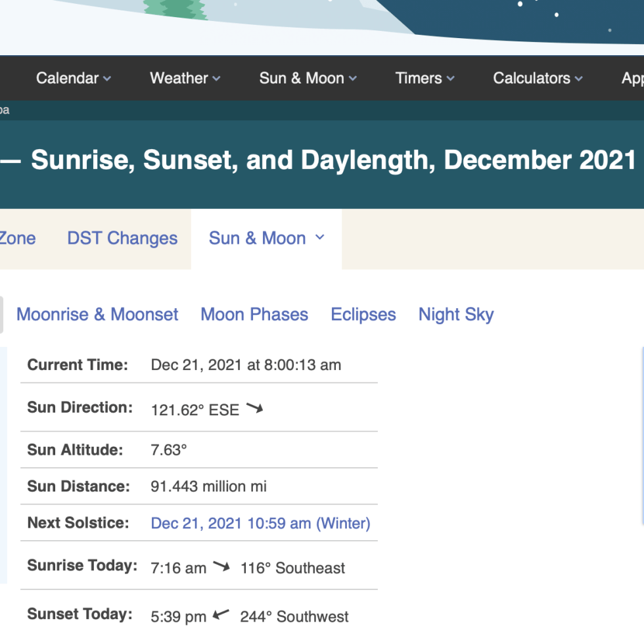Viewport: 644px width, 644px height.
Task: Open the Moonrise & Moonset link
Action: tap(97, 314)
